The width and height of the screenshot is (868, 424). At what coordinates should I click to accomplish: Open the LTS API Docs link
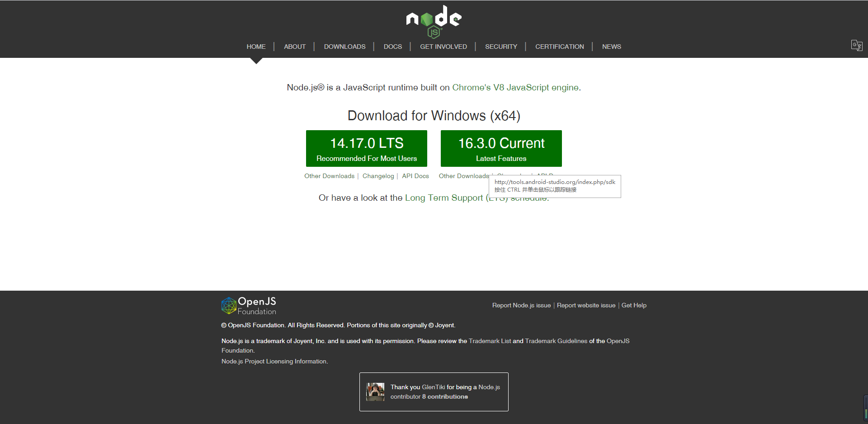pos(415,176)
